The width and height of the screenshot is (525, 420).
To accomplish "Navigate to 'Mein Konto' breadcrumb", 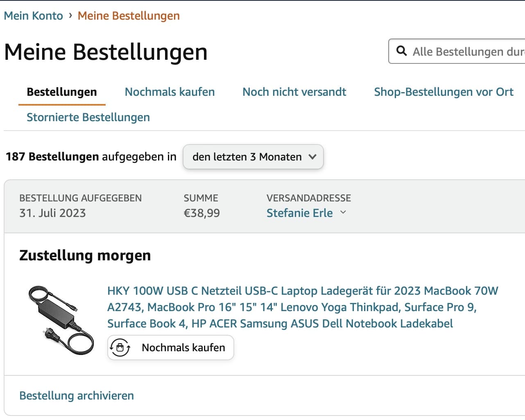I will 34,16.
